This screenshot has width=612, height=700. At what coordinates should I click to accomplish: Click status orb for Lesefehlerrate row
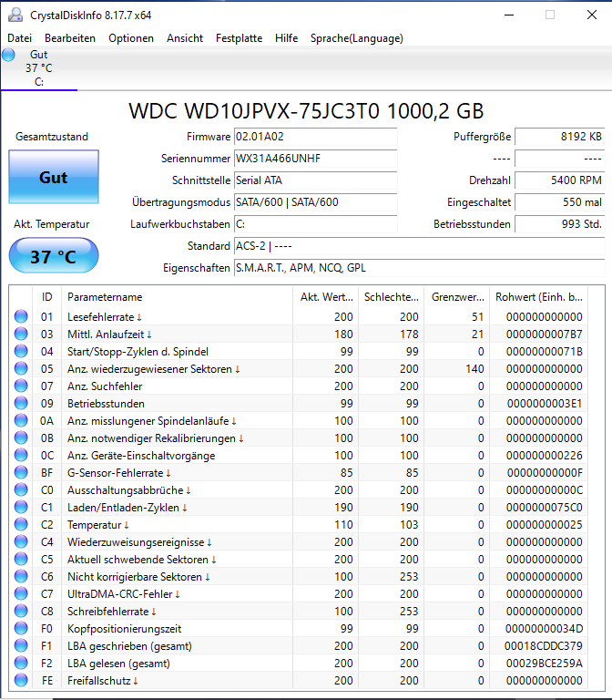tap(21, 316)
